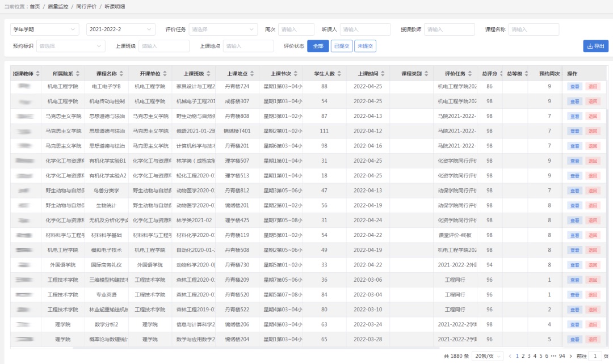613x364 pixels.
Task: Click 查看 for 电工电子学B row
Action: tap(574, 87)
